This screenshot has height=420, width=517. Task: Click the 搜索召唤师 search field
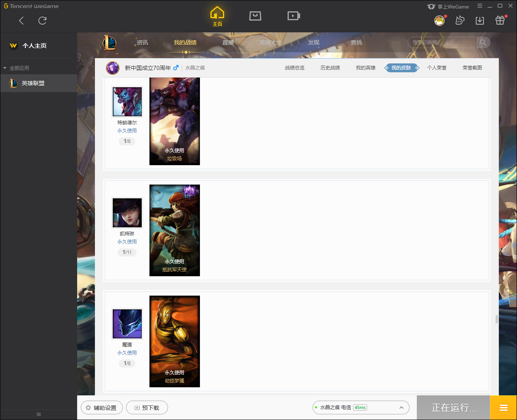[442, 42]
